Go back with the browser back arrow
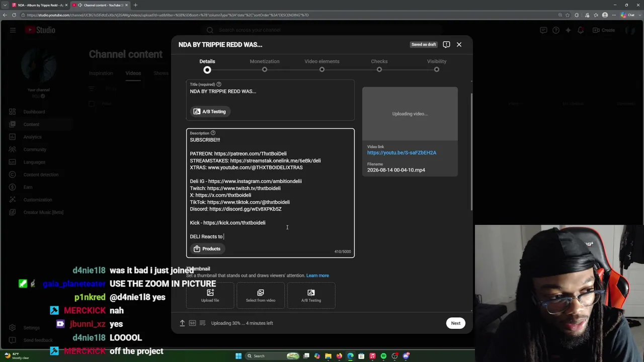The image size is (644, 362). click(x=5, y=15)
